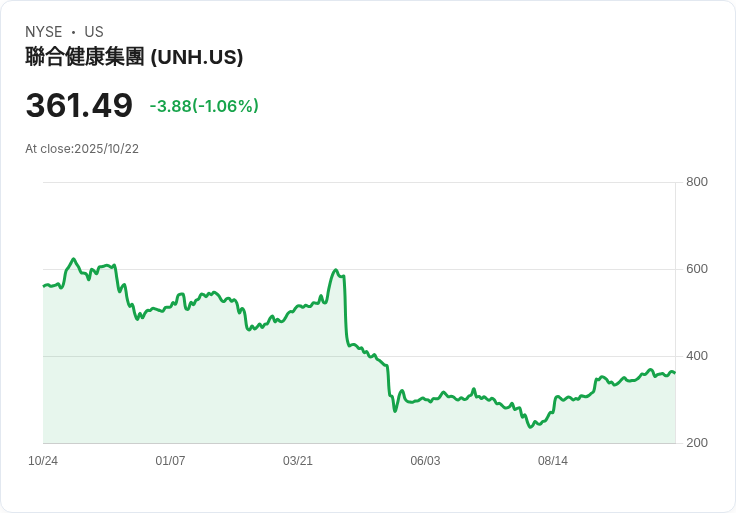Click the US market label
This screenshot has width=736, height=513.
tap(94, 32)
